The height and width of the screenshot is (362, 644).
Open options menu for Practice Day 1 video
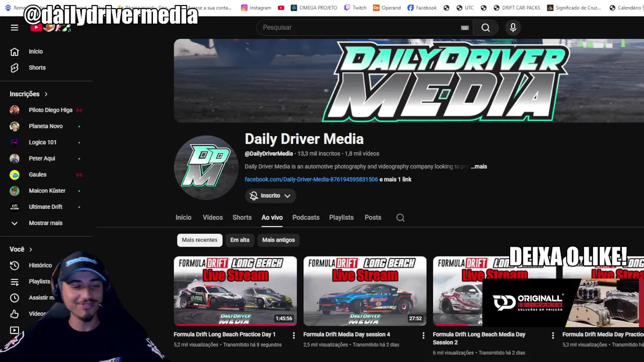[294, 335]
